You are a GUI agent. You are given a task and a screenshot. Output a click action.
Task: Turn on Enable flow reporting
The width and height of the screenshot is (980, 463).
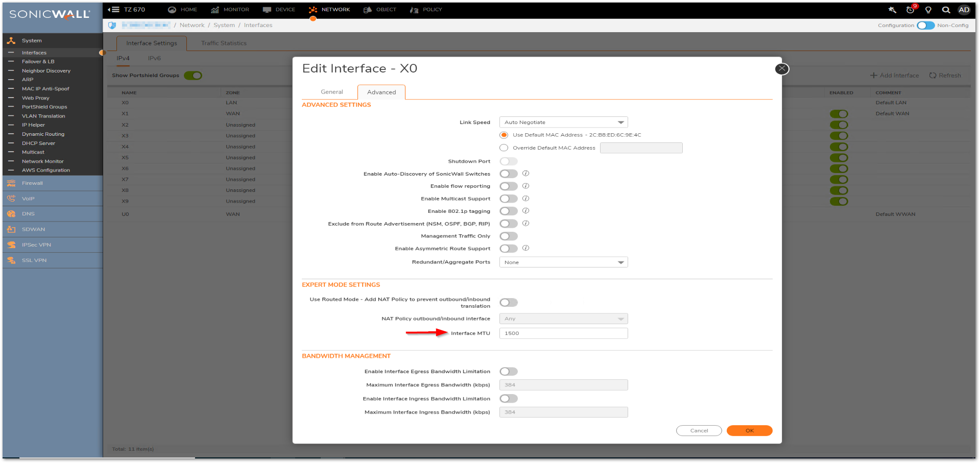point(509,186)
